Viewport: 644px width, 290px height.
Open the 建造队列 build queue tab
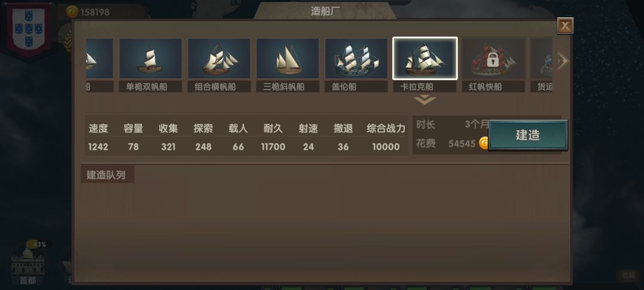click(x=107, y=175)
